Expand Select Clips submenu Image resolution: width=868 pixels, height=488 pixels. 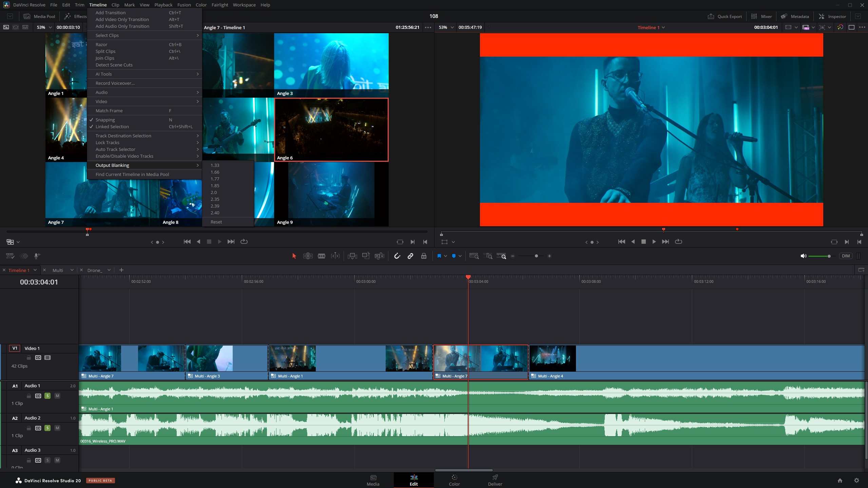(x=144, y=35)
